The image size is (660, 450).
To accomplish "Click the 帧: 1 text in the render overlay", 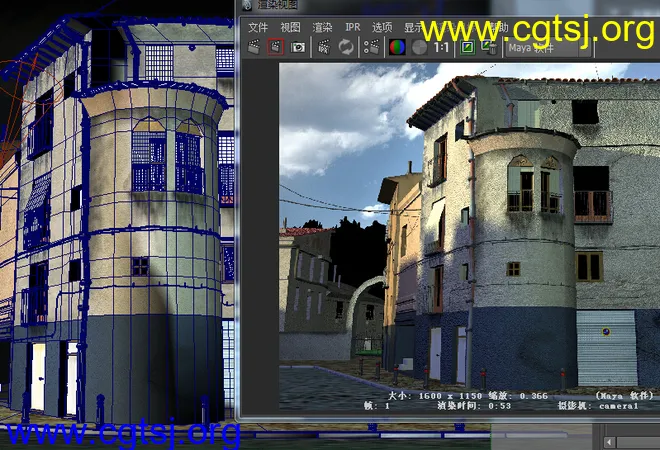I will [377, 406].
